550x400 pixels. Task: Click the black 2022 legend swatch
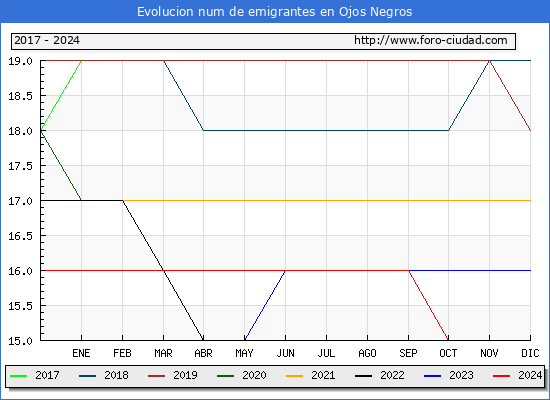[363, 376]
